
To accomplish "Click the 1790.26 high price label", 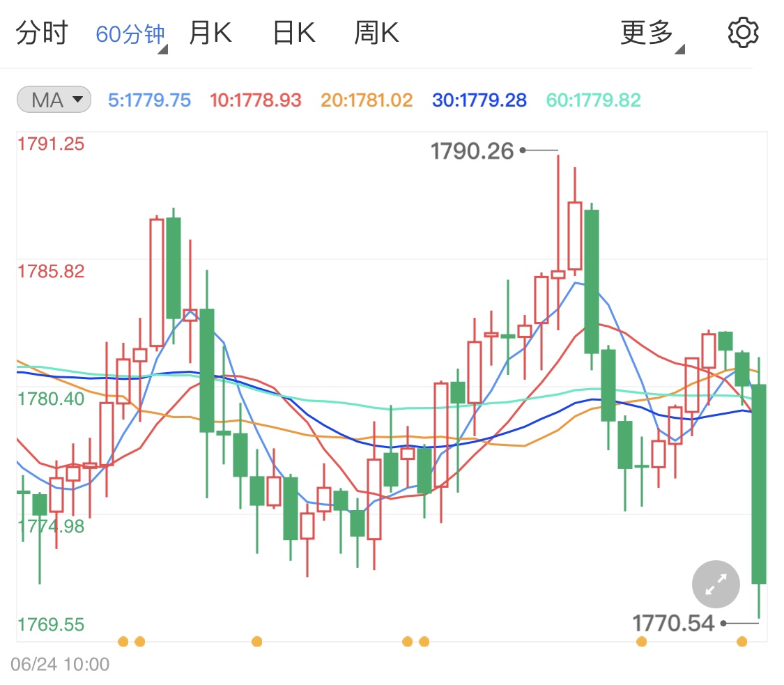I will [472, 151].
